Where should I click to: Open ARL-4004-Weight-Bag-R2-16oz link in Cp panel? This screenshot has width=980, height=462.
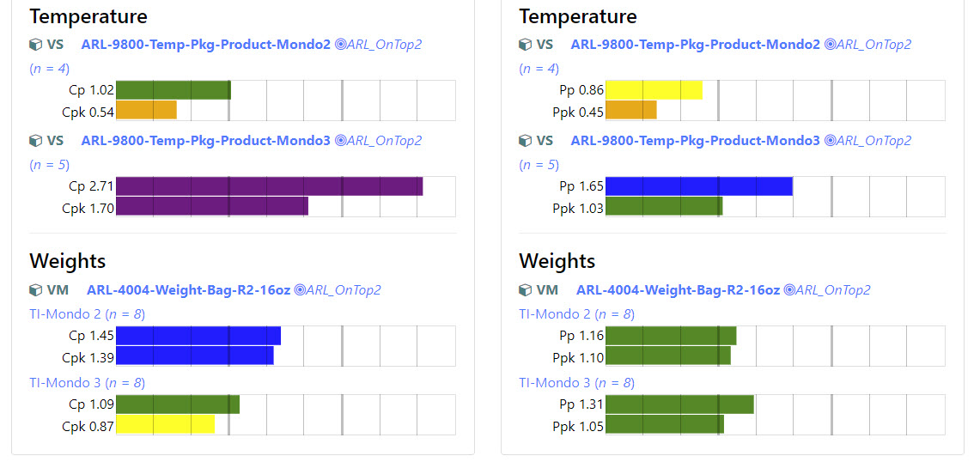(188, 290)
